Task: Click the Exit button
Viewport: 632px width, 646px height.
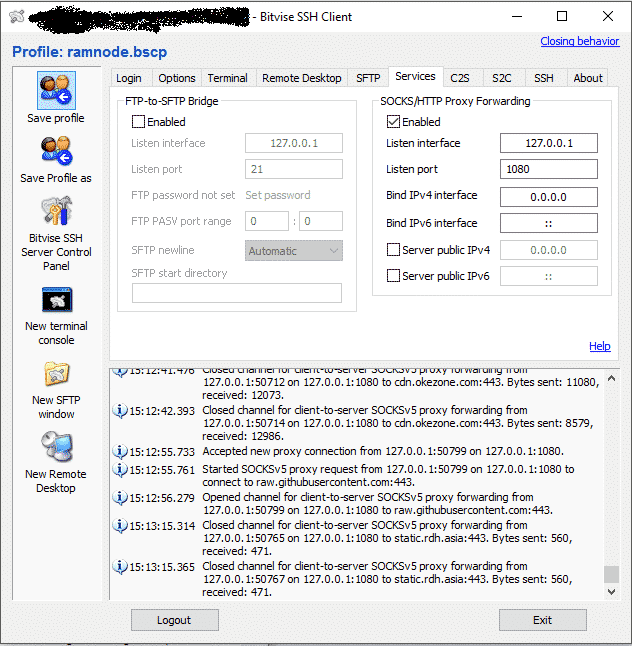Action: [x=543, y=620]
